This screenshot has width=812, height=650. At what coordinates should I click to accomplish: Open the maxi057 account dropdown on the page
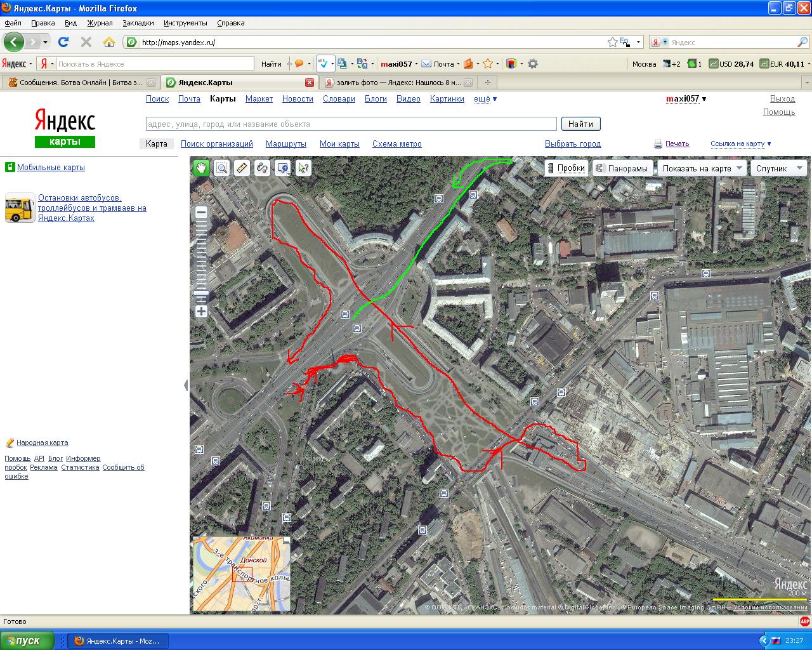click(x=686, y=99)
